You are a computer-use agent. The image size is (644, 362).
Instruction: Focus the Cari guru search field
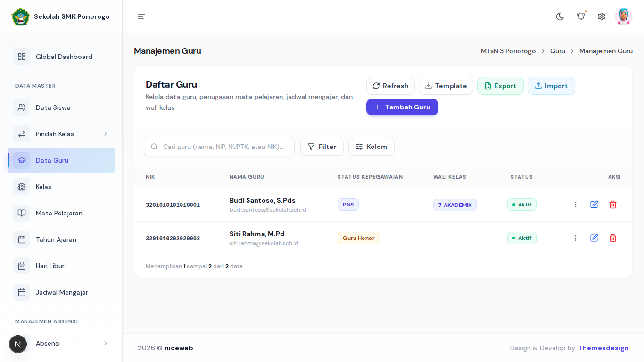point(219,147)
